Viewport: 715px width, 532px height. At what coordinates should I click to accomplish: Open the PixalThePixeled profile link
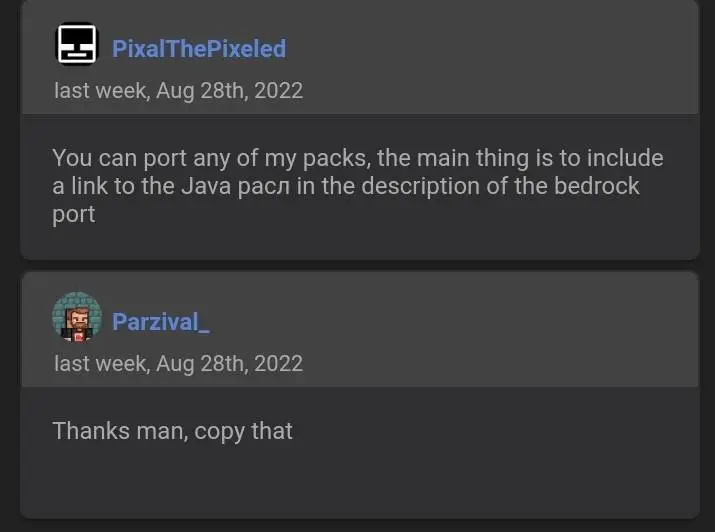point(198,48)
